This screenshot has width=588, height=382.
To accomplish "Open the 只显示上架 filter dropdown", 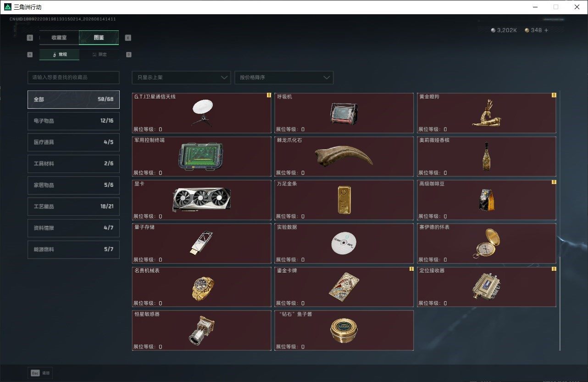I will pos(181,78).
